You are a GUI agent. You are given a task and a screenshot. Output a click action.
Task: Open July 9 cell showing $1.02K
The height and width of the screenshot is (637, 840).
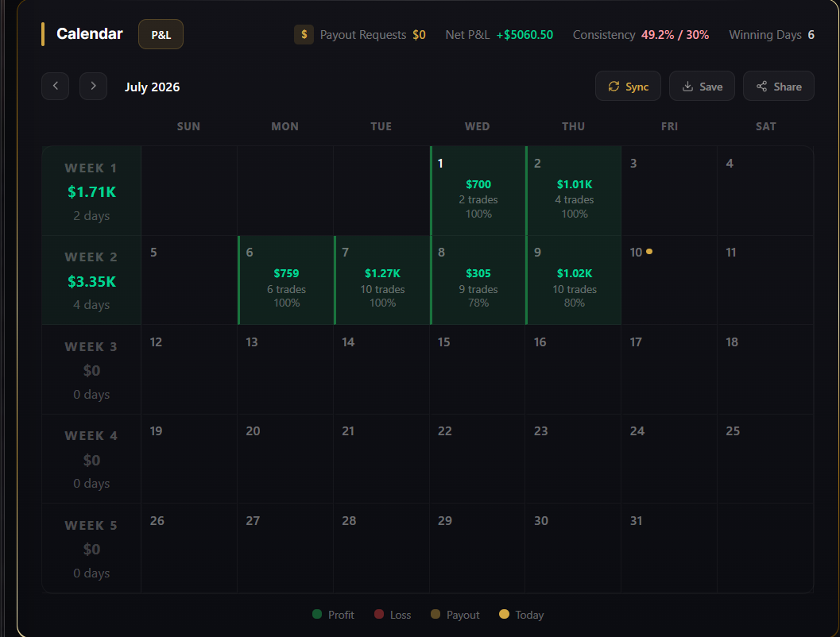tap(573, 280)
